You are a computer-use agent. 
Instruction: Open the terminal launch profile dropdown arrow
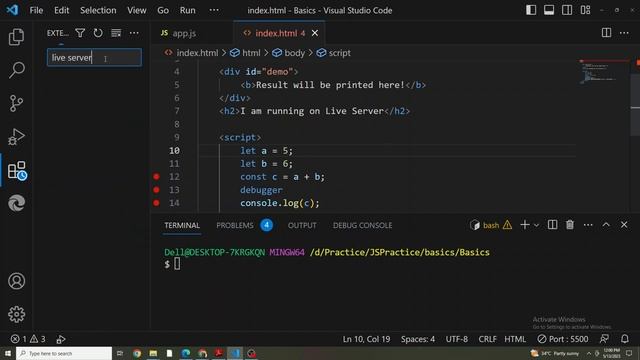click(536, 225)
